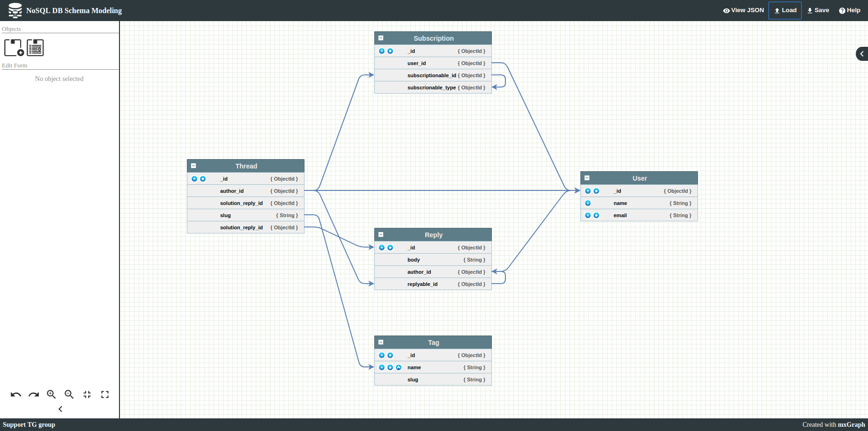Click the Load button
Viewport: 868px width, 431px height.
point(785,10)
